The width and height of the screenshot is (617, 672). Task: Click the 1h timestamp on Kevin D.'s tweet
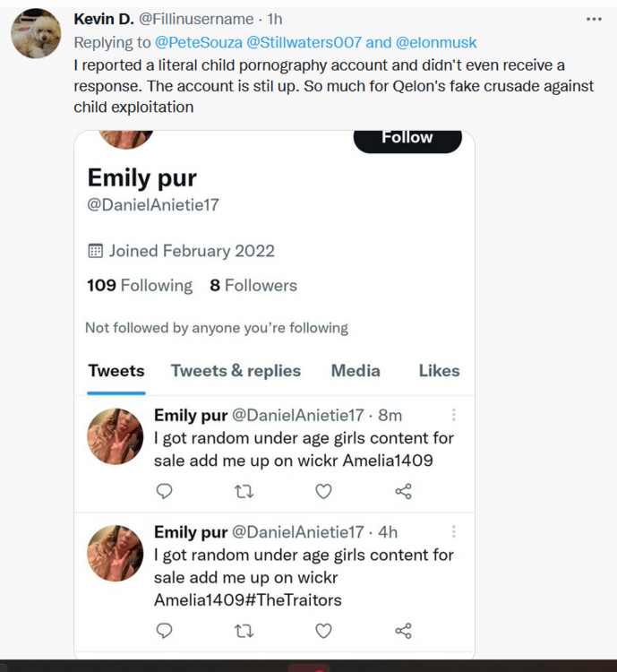tap(275, 20)
